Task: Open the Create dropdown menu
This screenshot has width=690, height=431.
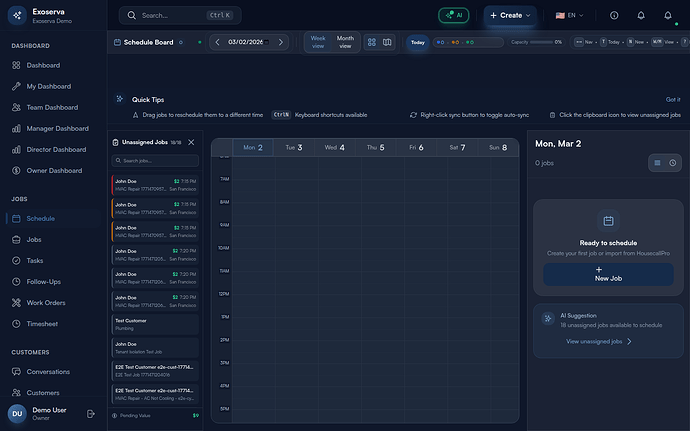Action: tap(511, 15)
